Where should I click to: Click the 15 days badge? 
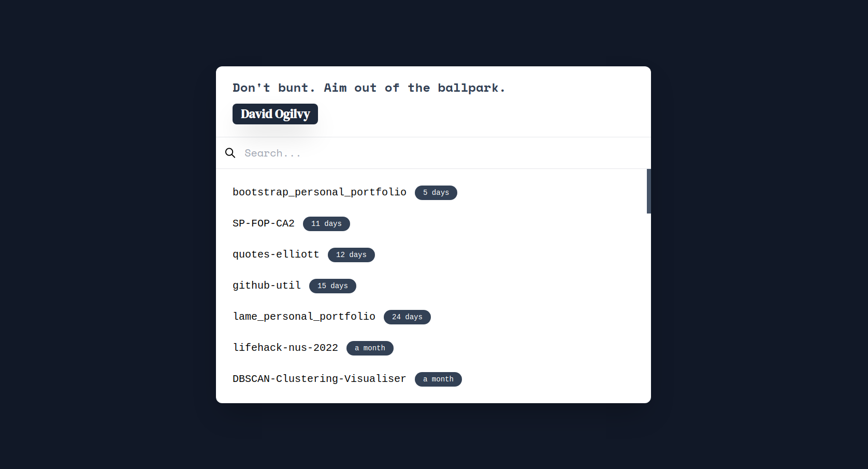pos(332,286)
